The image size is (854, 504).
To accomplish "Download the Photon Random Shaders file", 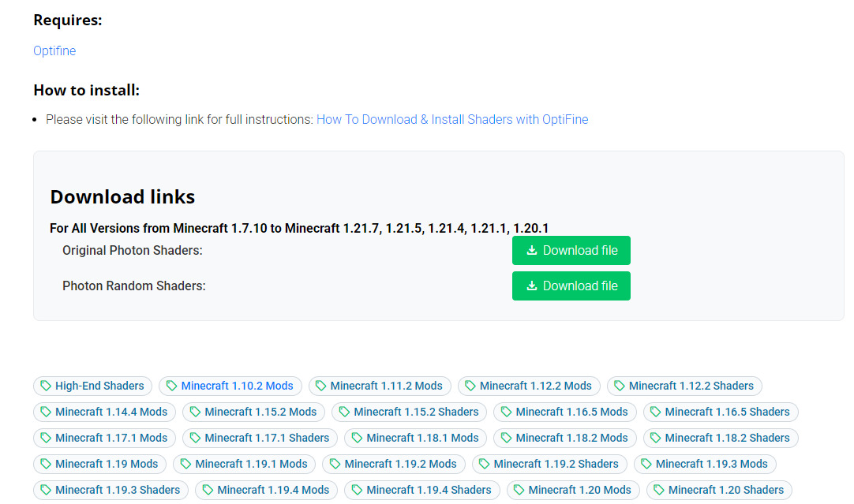I will [571, 286].
